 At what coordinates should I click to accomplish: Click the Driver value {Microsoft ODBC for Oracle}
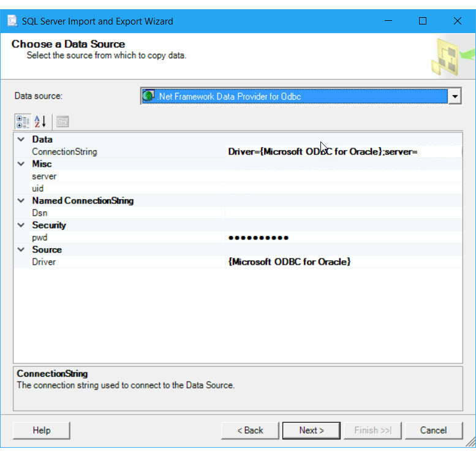pyautogui.click(x=289, y=262)
